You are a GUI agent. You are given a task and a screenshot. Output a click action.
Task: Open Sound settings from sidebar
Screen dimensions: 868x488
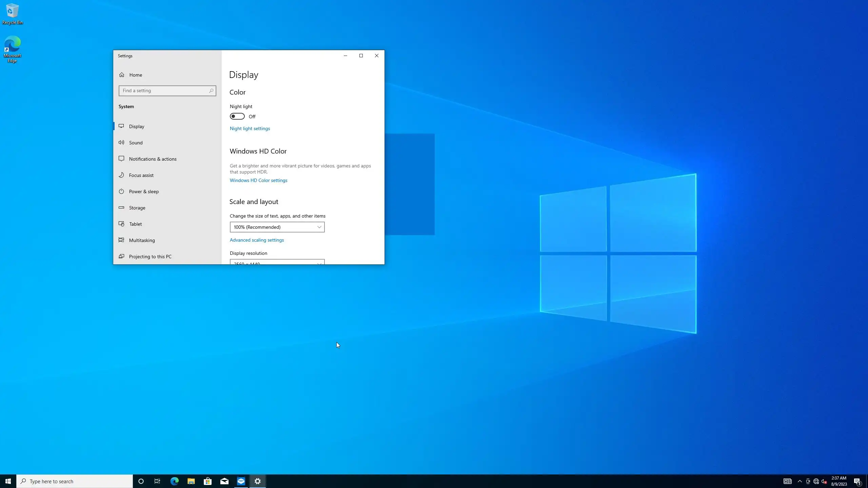[x=136, y=143]
